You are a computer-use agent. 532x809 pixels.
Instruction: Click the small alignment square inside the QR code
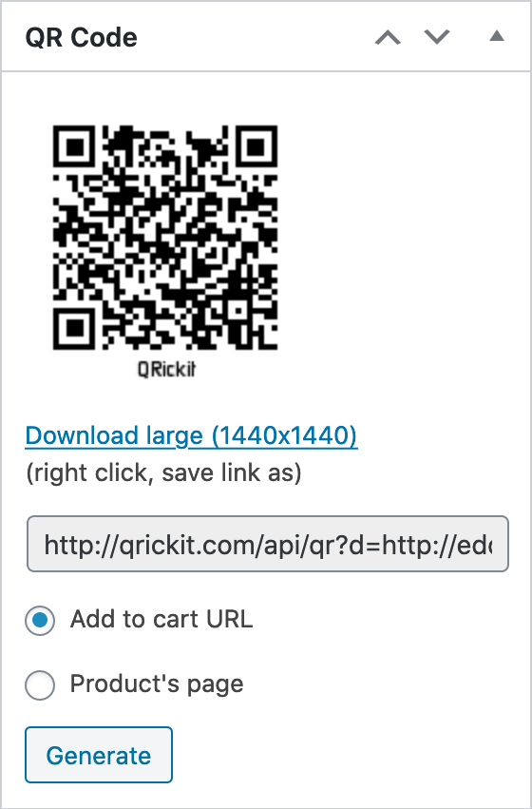tap(237, 310)
